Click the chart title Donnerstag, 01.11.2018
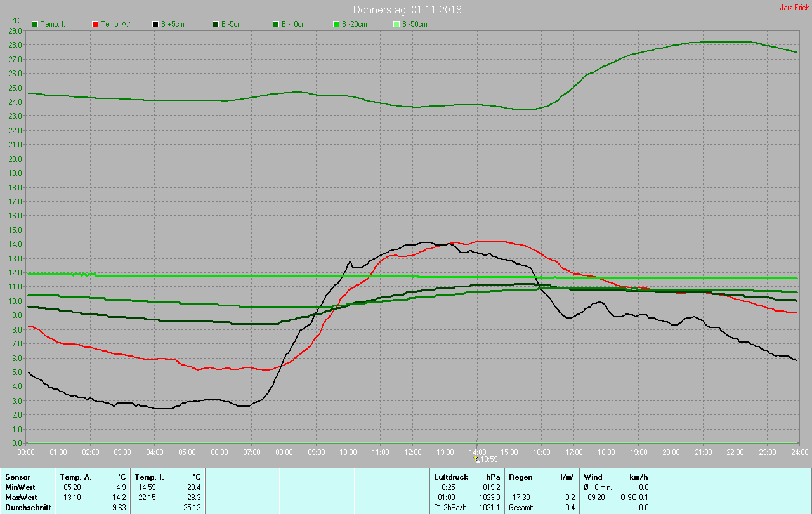Screen dimensions: 812x514 point(407,10)
